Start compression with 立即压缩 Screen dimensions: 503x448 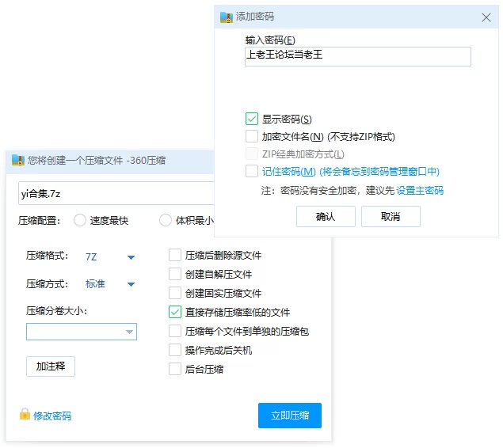[290, 416]
